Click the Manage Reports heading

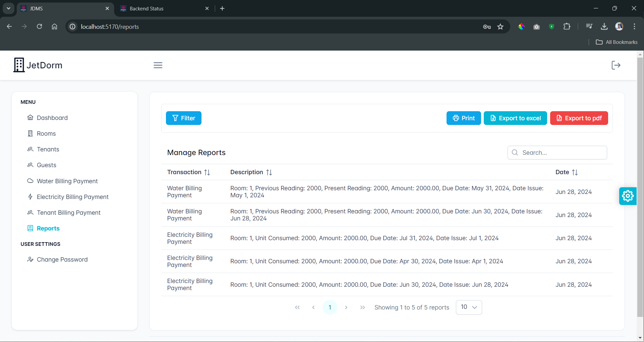[x=196, y=153]
